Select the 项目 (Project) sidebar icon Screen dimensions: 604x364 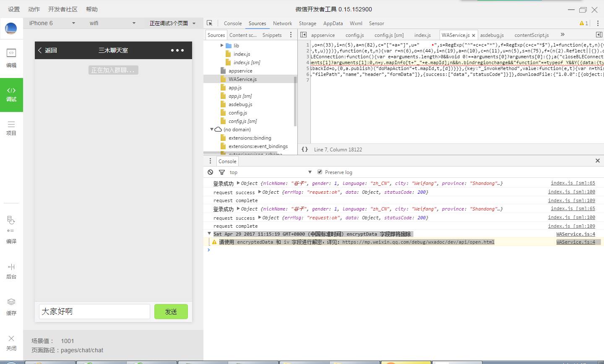(x=11, y=128)
